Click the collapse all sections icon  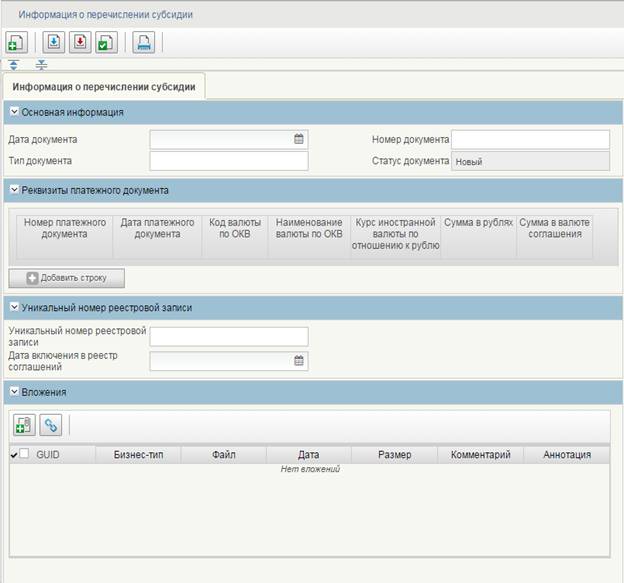(x=41, y=65)
